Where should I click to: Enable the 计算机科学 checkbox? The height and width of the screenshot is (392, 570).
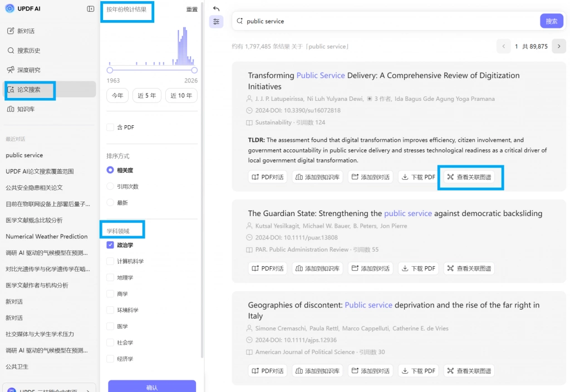tap(110, 262)
